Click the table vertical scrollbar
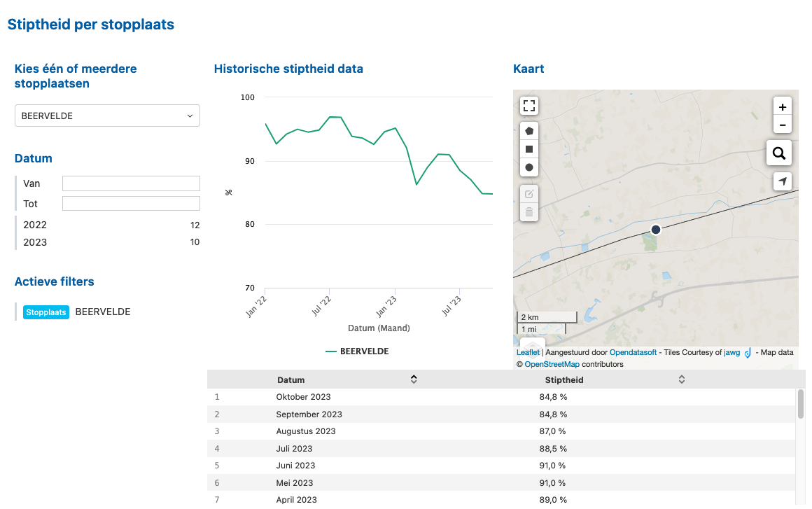The width and height of the screenshot is (812, 509). [800, 404]
